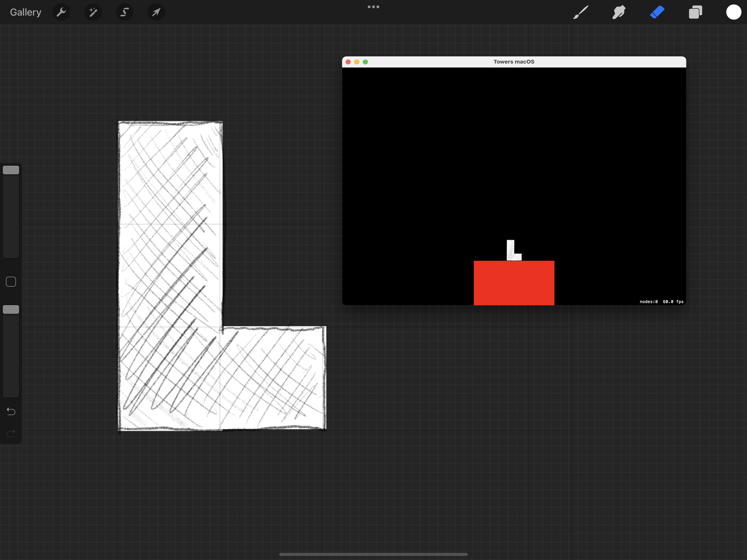Viewport: 747px width, 560px height.
Task: Click the red block in Towers window
Action: click(514, 283)
